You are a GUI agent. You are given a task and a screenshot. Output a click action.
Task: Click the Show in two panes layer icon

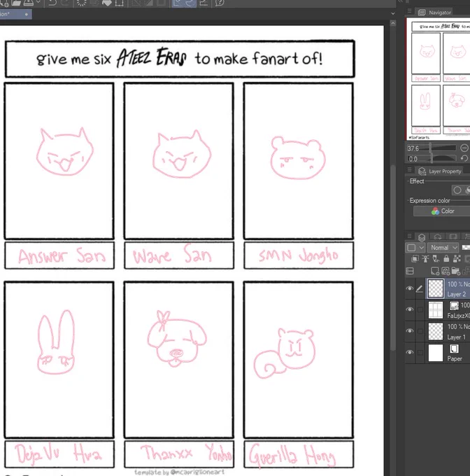410,271
